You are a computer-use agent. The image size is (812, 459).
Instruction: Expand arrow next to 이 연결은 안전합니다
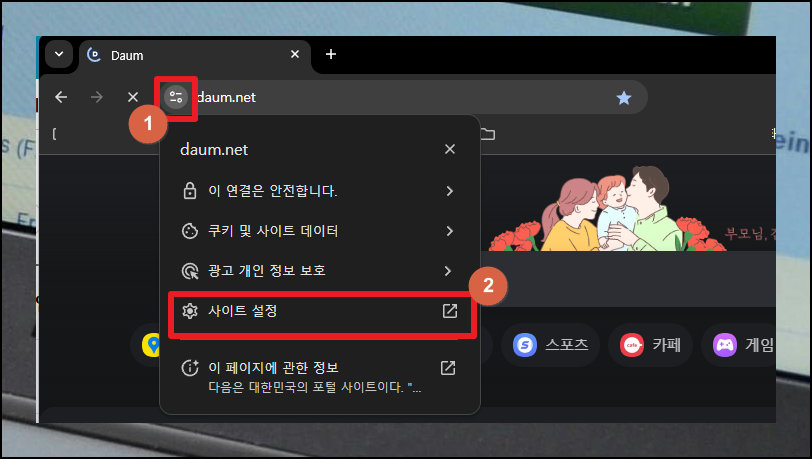pos(450,191)
